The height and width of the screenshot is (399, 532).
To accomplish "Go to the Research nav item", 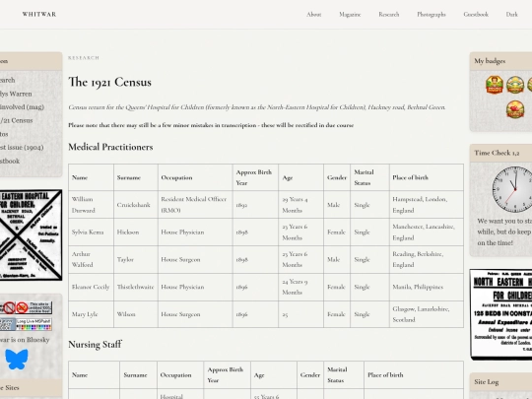I will [389, 14].
